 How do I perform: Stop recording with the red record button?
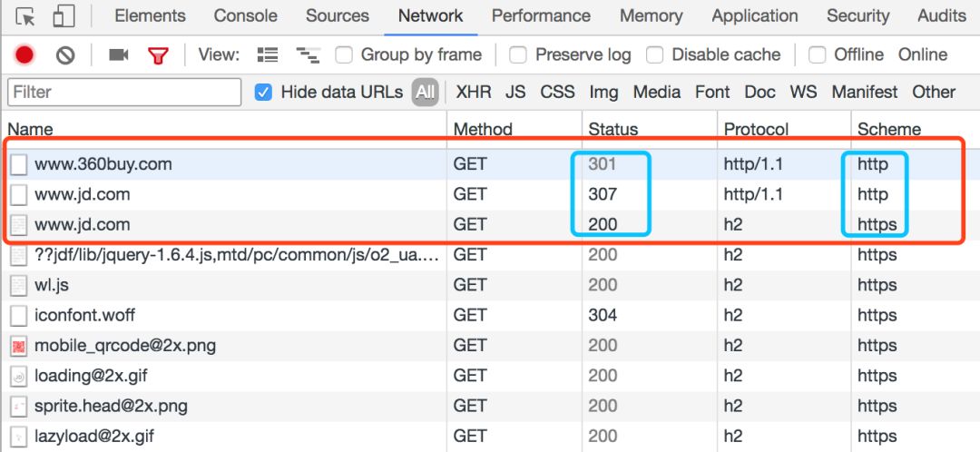[24, 55]
